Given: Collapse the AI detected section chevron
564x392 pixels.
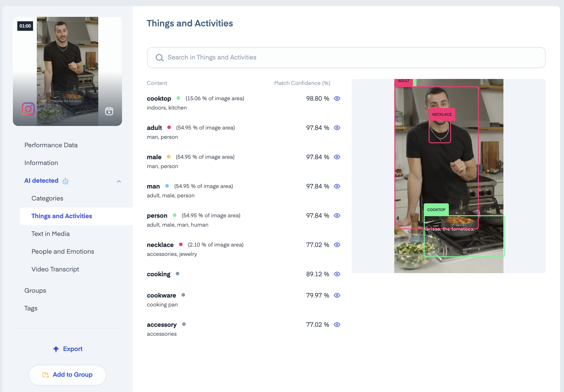Looking at the screenshot, I should (x=119, y=181).
